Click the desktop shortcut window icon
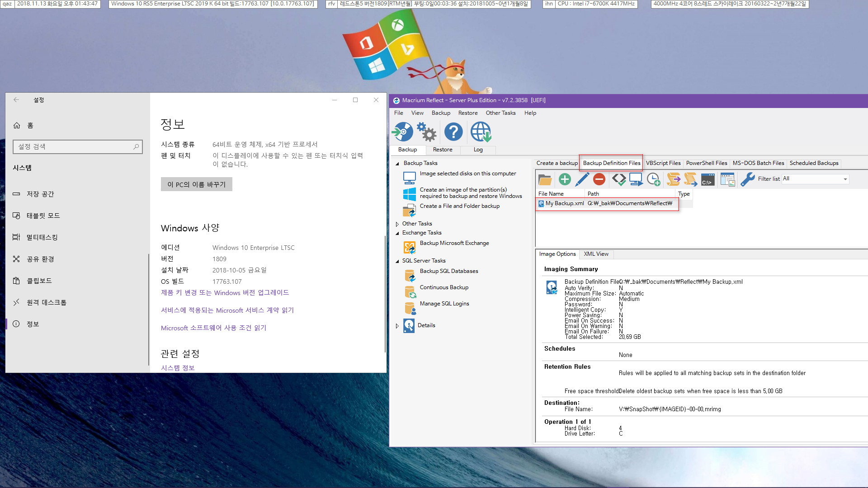 (727, 179)
